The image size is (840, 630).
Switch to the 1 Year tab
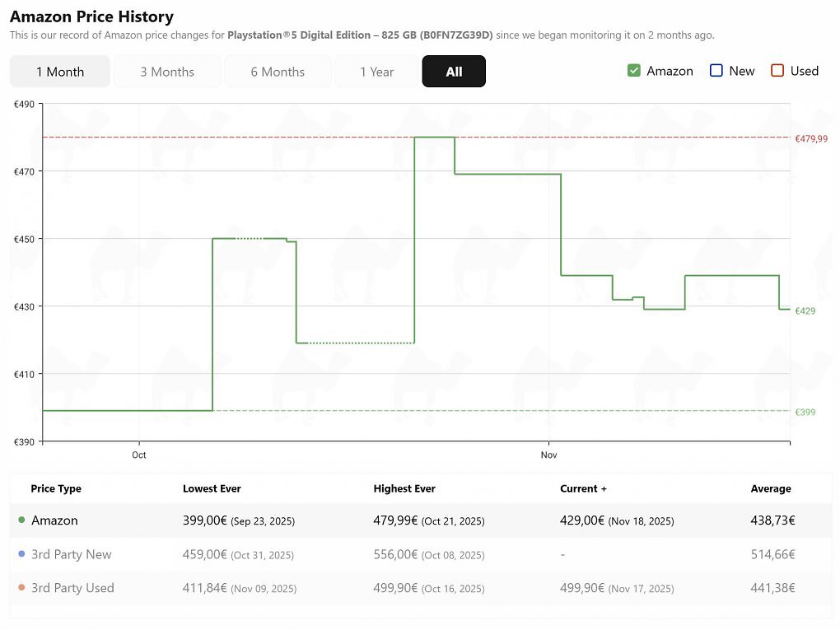[x=376, y=72]
